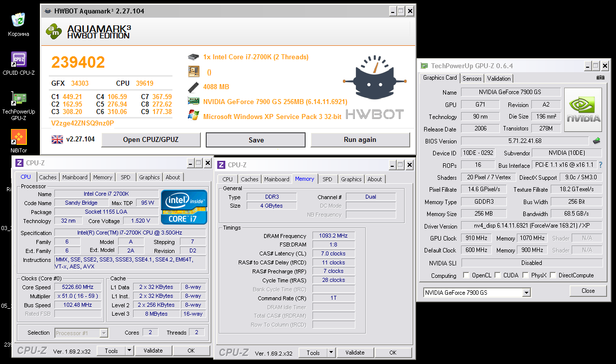The image size is (616, 364).
Task: Click the processor chip icon in Aquamark
Action: pyautogui.click(x=193, y=57)
